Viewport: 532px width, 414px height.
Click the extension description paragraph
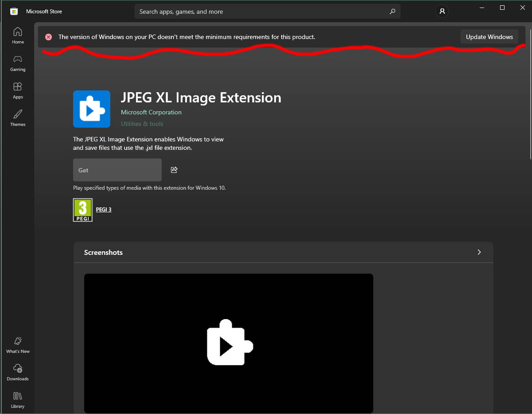148,144
